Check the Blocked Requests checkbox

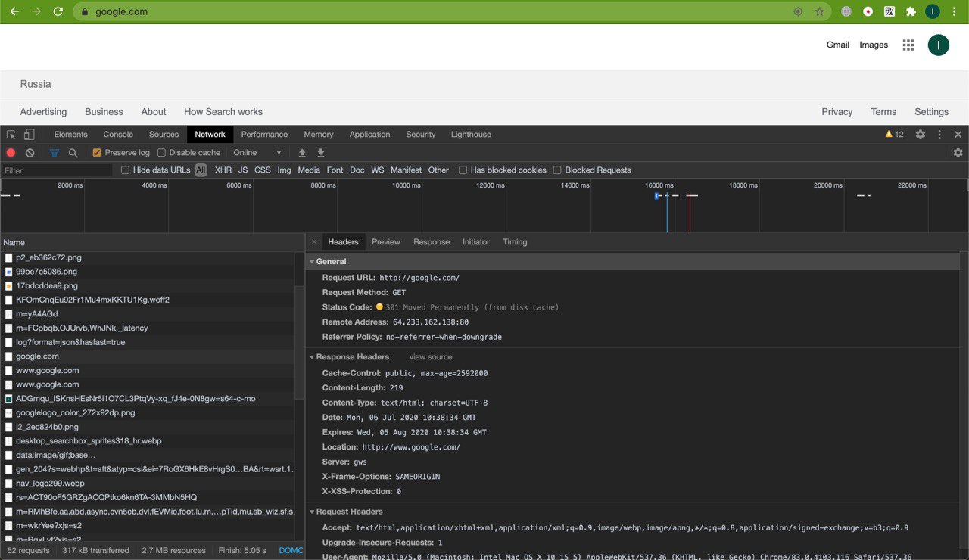[557, 170]
